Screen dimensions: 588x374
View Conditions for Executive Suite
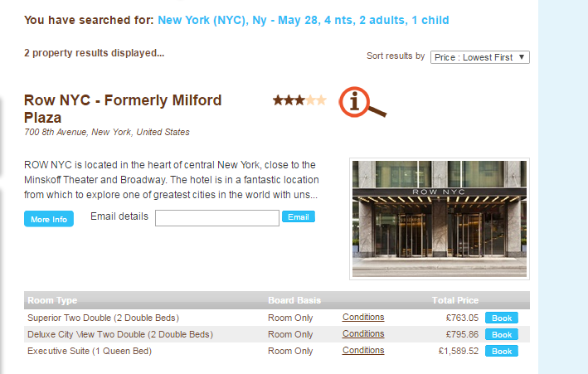point(363,350)
